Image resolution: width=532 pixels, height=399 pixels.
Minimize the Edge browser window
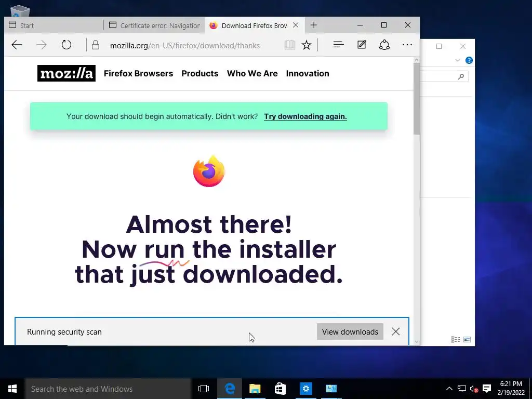pyautogui.click(x=360, y=25)
